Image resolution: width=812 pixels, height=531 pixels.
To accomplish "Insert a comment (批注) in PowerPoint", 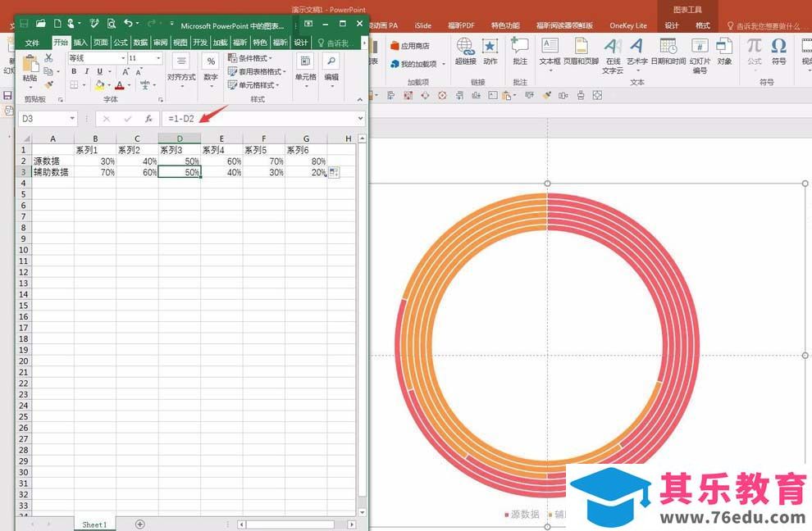I will tap(520, 52).
